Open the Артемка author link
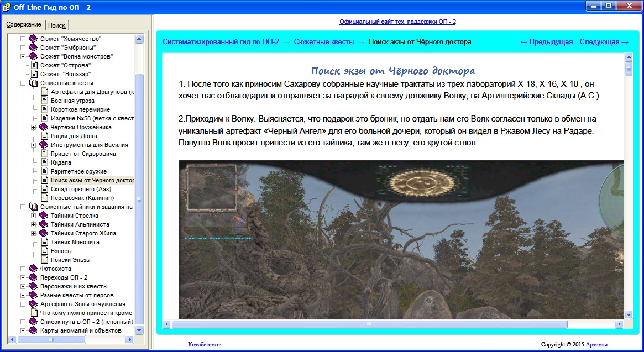Viewport: 644px width, 352px height. (596, 344)
